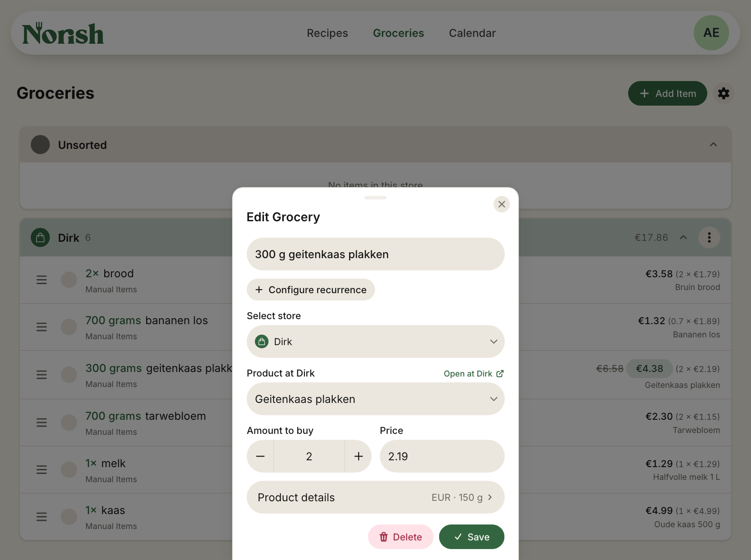Click the €3.58 brood price
Viewport: 751px width, 560px height.
[659, 274]
